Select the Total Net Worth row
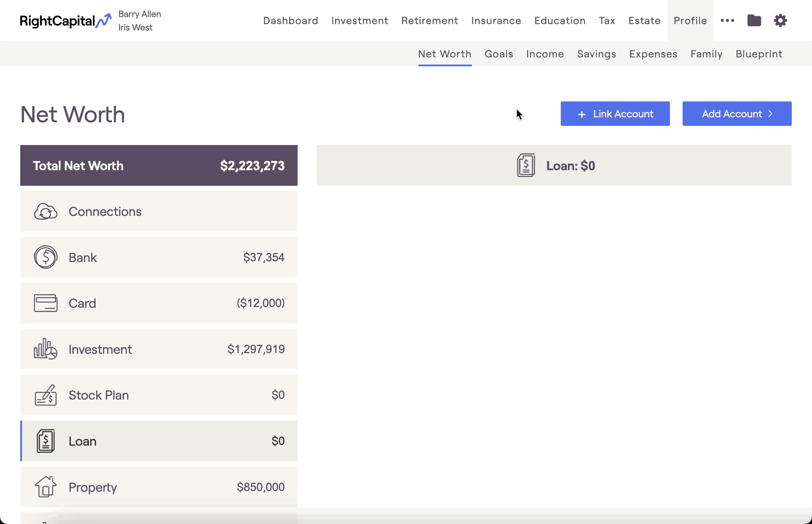Image resolution: width=812 pixels, height=524 pixels. click(x=159, y=165)
